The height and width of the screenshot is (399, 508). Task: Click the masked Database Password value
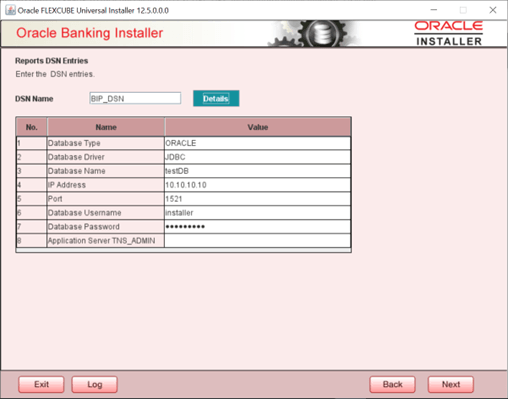coord(257,227)
